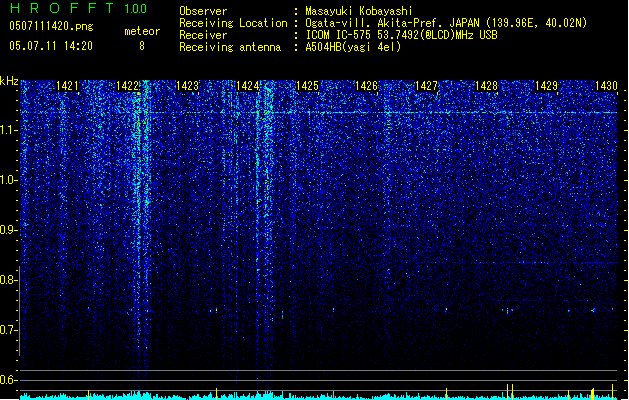Click the 1427 time marker
629x400 pixels.
pyautogui.click(x=426, y=86)
